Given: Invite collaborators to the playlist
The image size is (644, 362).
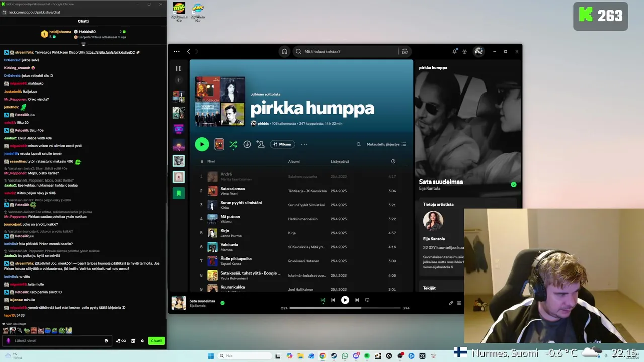Looking at the screenshot, I should tap(260, 144).
